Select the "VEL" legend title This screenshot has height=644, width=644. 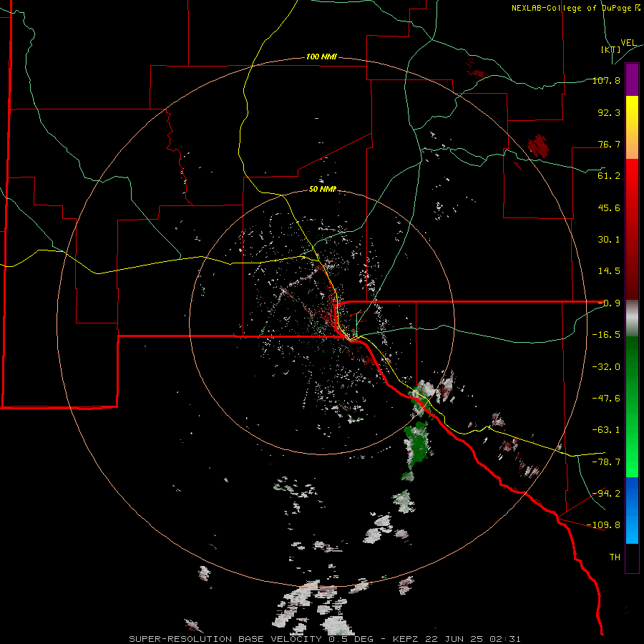pyautogui.click(x=628, y=43)
